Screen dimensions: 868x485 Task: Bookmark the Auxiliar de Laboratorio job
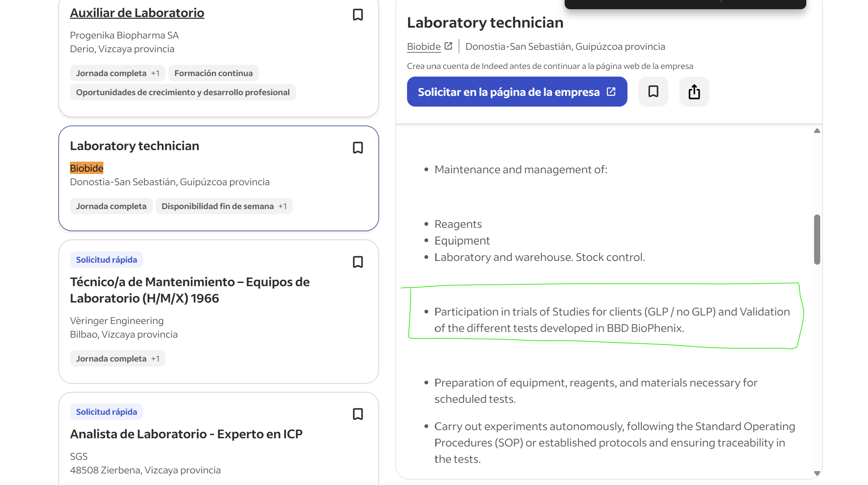coord(358,15)
